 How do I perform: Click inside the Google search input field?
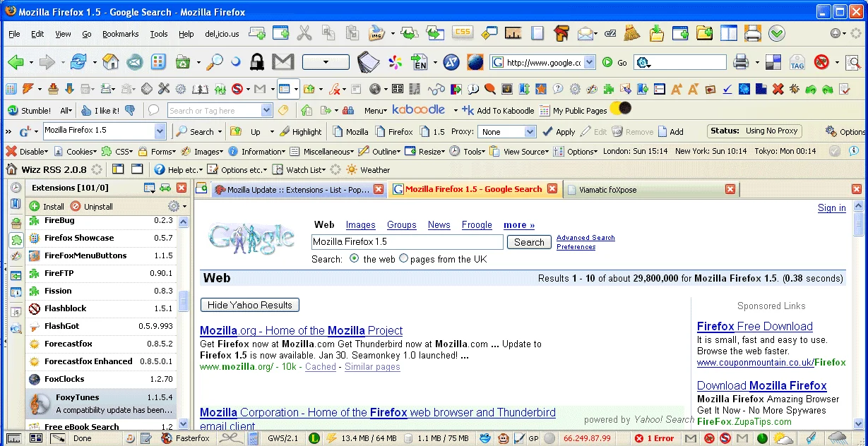(407, 242)
